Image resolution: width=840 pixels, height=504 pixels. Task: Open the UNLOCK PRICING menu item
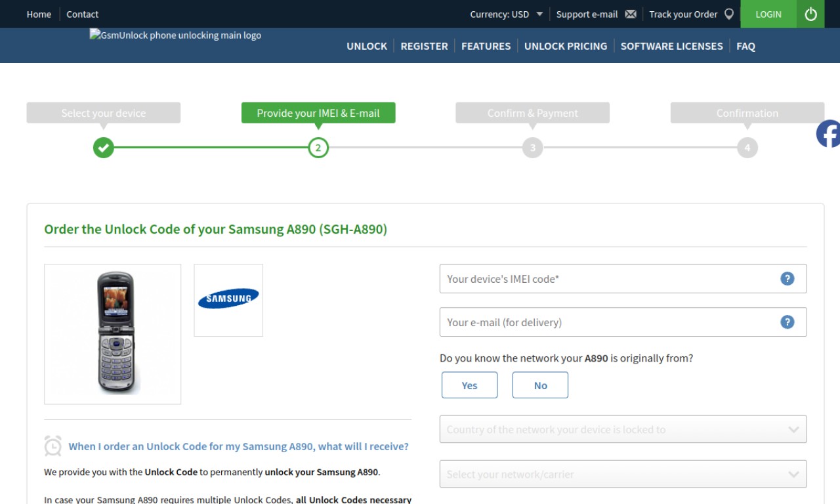click(x=566, y=46)
